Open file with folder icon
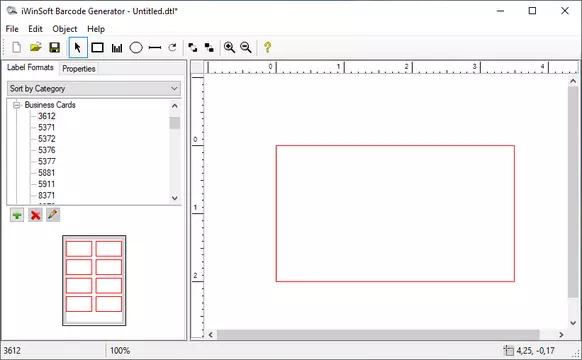582x360 pixels. pyautogui.click(x=36, y=47)
